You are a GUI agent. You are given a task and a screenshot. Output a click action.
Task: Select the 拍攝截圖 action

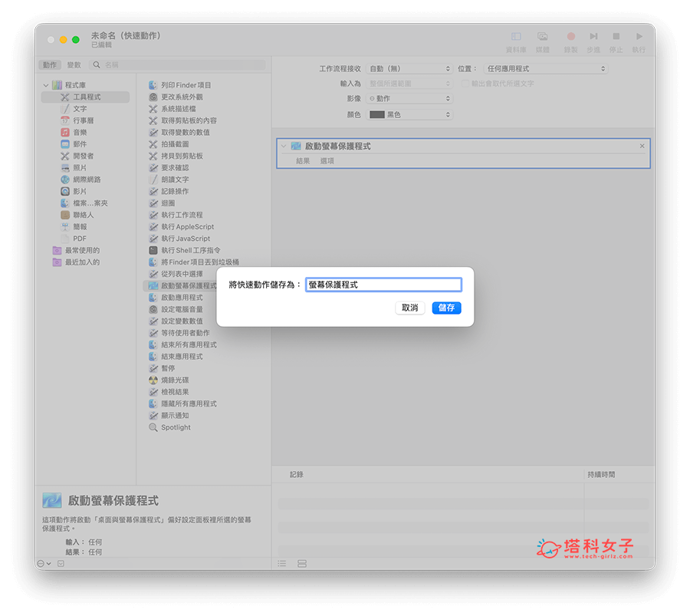(x=173, y=143)
